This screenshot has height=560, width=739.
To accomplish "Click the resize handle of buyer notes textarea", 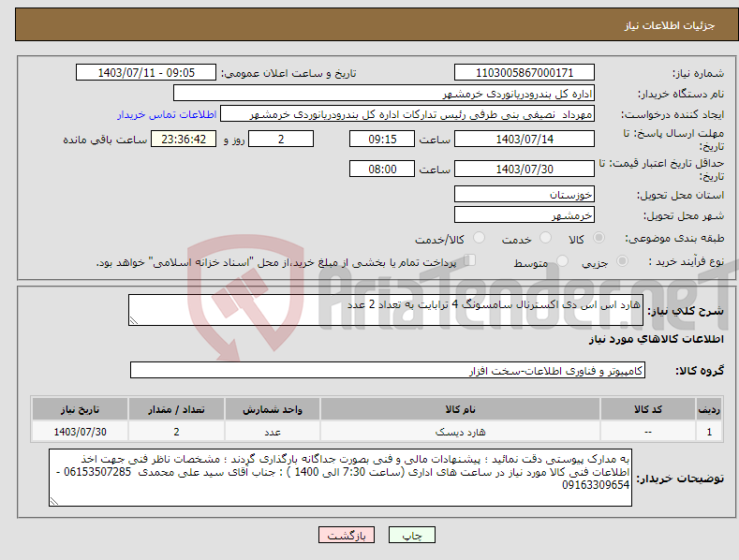I will pos(53,502).
